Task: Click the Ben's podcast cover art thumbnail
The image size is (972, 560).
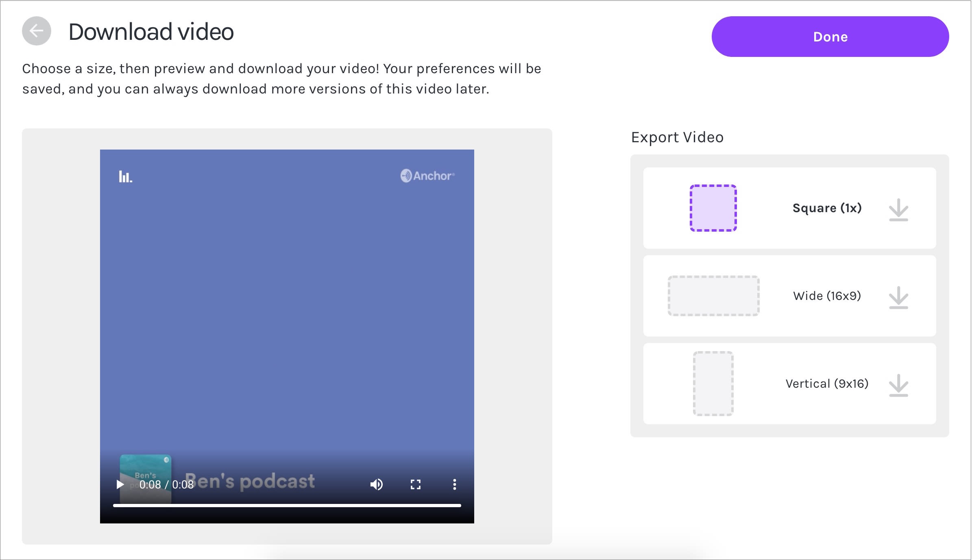Action: point(146,479)
